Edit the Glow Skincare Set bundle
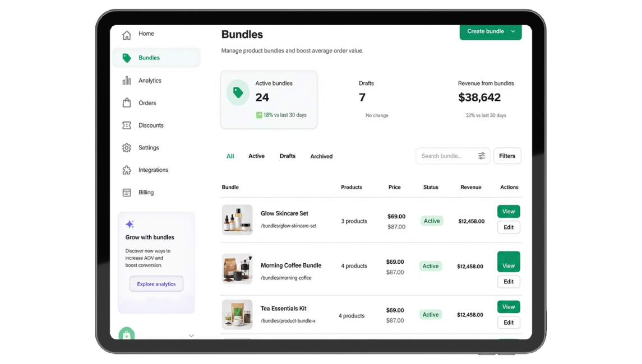Image resolution: width=642 pixels, height=364 pixels. coord(509,227)
